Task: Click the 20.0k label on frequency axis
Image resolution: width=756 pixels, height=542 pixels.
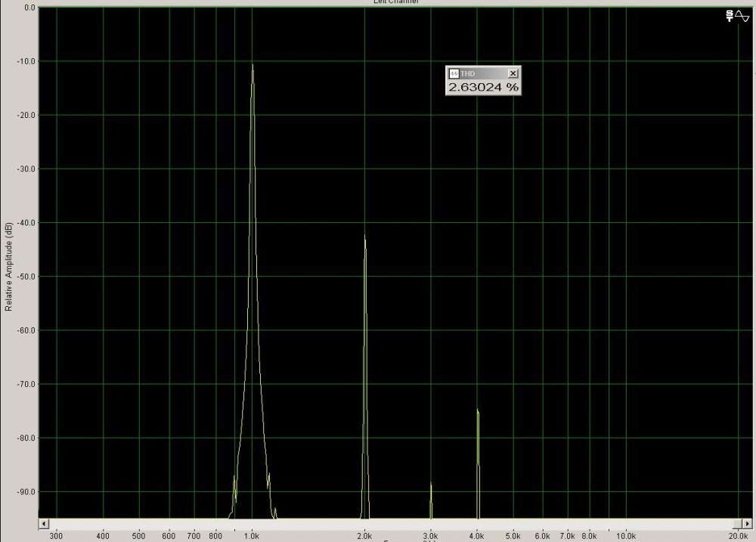Action: 738,535
